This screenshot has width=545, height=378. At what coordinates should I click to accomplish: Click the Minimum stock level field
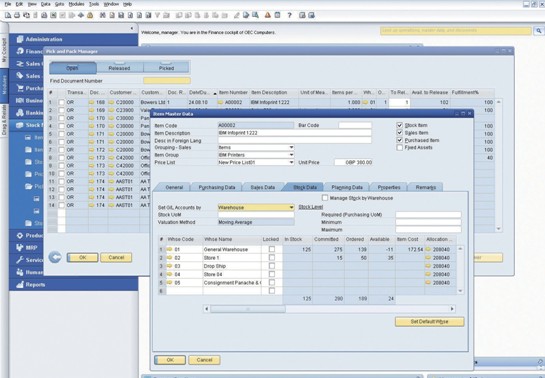coord(428,222)
